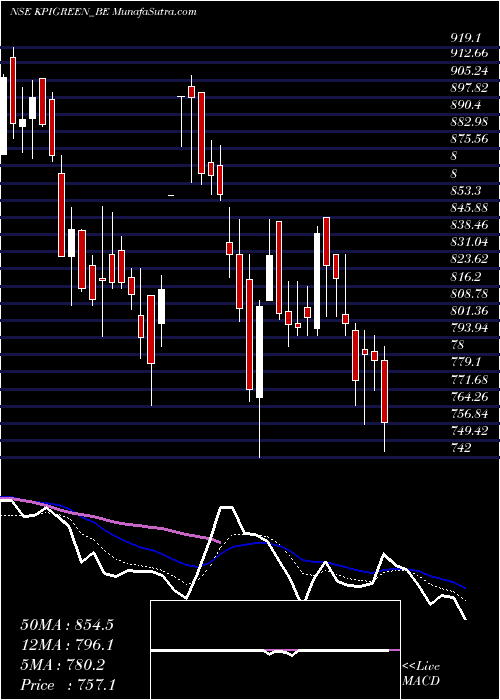Click the 905.24 price axis label
The height and width of the screenshot is (700, 500).
tap(469, 71)
